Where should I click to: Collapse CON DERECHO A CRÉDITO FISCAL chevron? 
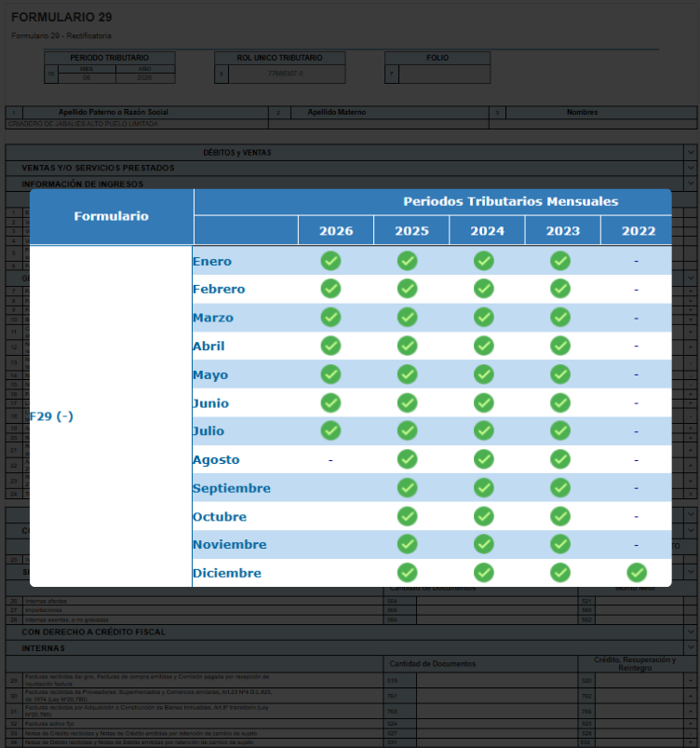[x=691, y=632]
